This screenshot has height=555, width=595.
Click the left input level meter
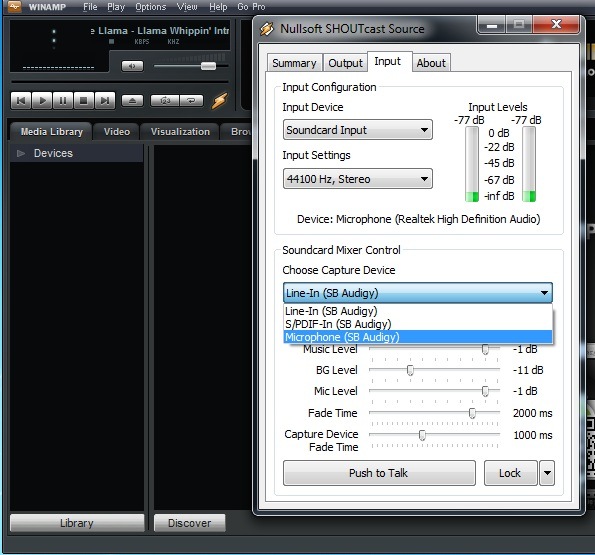(472, 164)
